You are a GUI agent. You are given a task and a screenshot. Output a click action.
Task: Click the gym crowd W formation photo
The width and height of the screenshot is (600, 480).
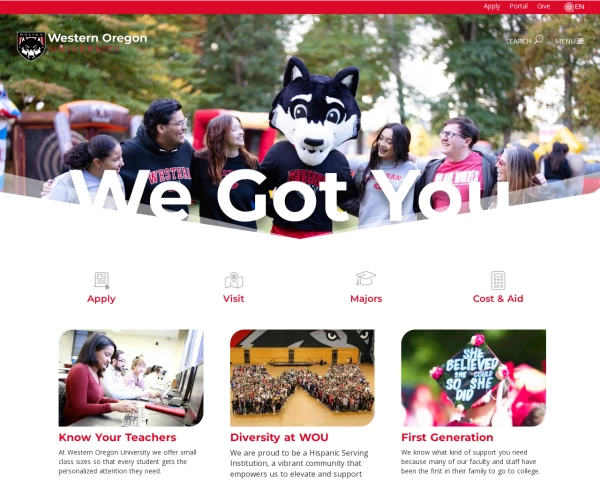pyautogui.click(x=302, y=378)
